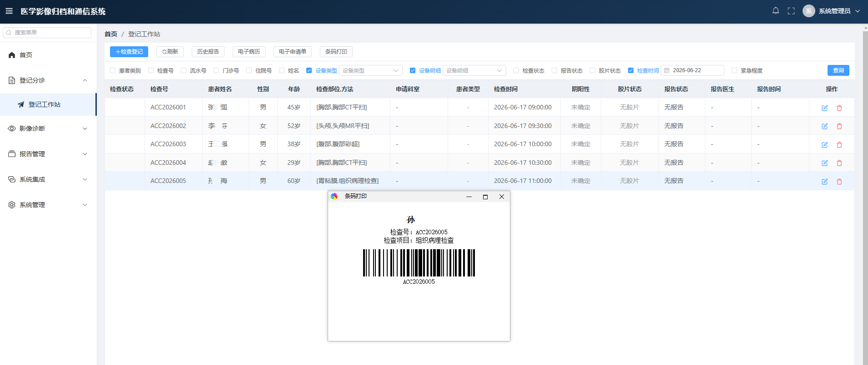Enable the 姓名 filter checkbox
The image size is (868, 365).
tap(282, 70)
